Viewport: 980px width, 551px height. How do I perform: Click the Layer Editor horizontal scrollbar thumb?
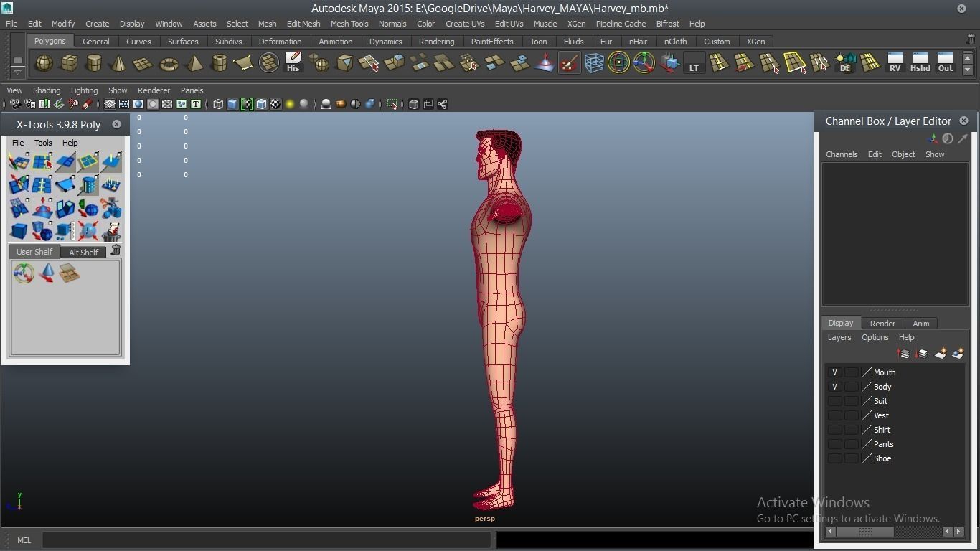(866, 532)
